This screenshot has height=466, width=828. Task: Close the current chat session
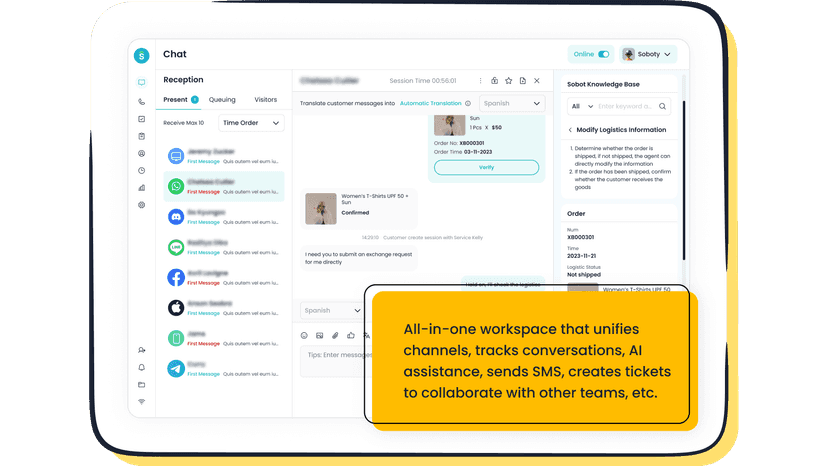[537, 81]
